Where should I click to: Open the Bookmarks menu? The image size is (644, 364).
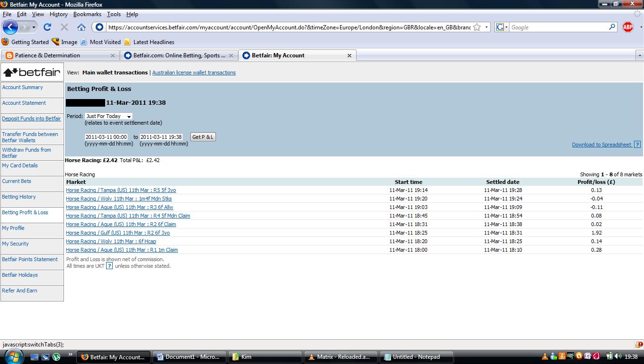(x=87, y=14)
